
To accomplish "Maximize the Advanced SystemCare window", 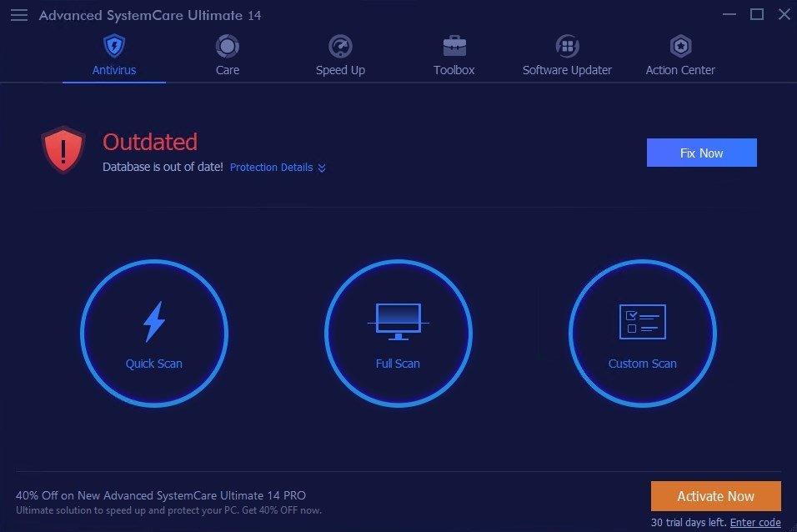I will [757, 14].
